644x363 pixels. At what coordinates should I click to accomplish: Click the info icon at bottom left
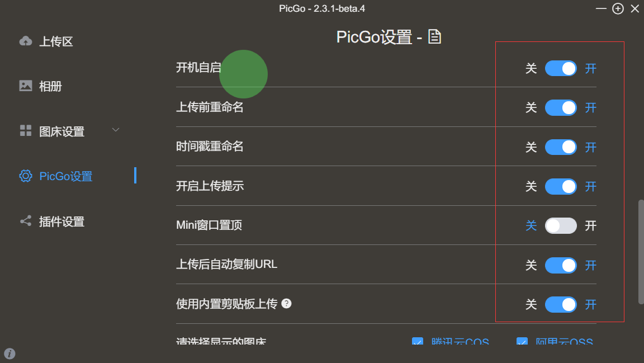point(9,353)
